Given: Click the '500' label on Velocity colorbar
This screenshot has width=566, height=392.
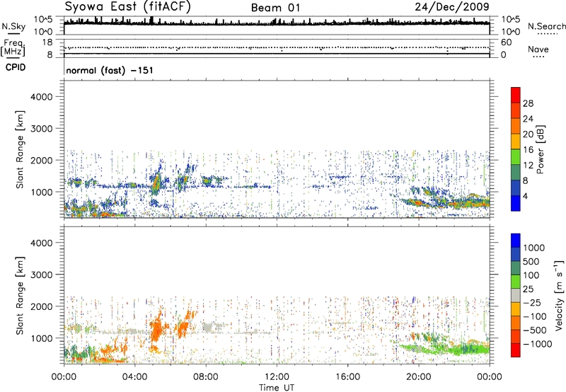Looking at the screenshot, I should pos(531,261).
